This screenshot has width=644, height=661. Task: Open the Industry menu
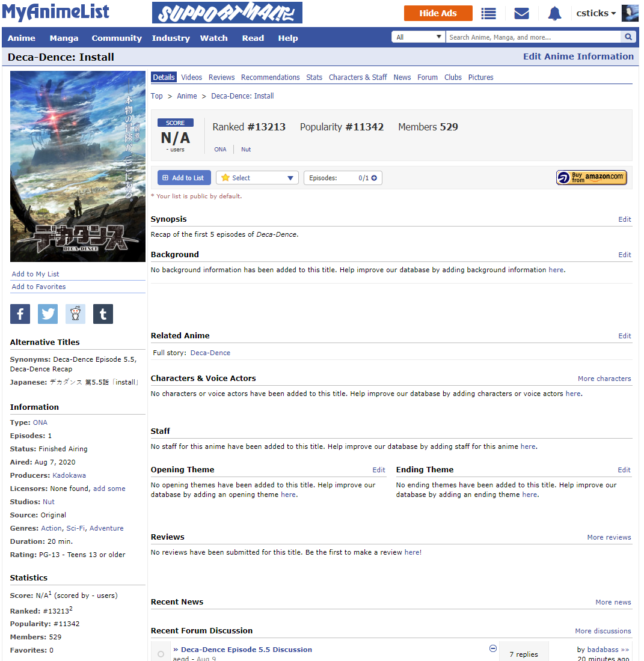(171, 38)
